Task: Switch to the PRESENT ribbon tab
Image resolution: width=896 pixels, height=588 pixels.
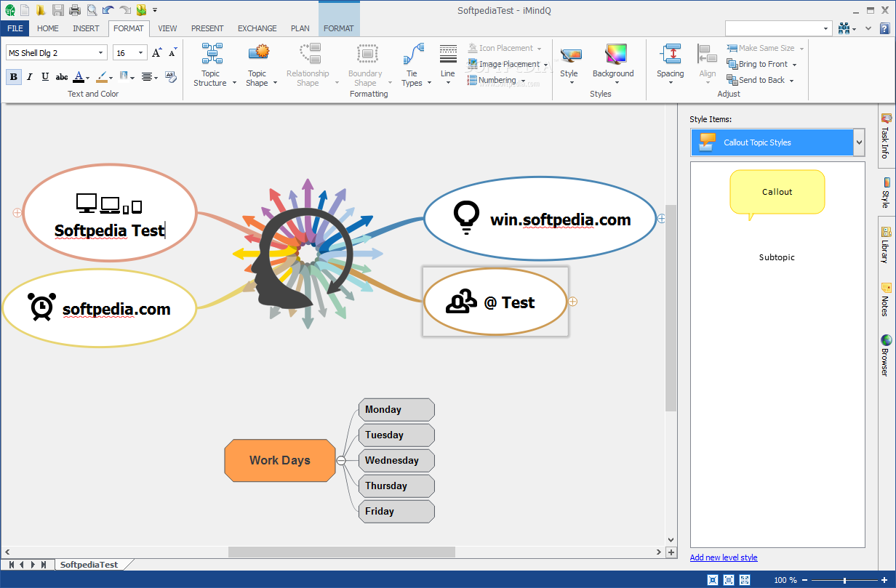Action: (x=207, y=28)
